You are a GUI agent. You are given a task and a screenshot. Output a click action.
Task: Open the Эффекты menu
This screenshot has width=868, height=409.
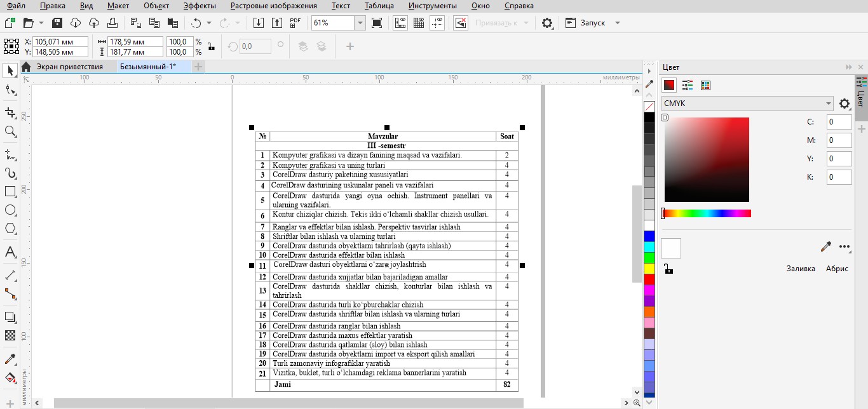click(x=200, y=6)
